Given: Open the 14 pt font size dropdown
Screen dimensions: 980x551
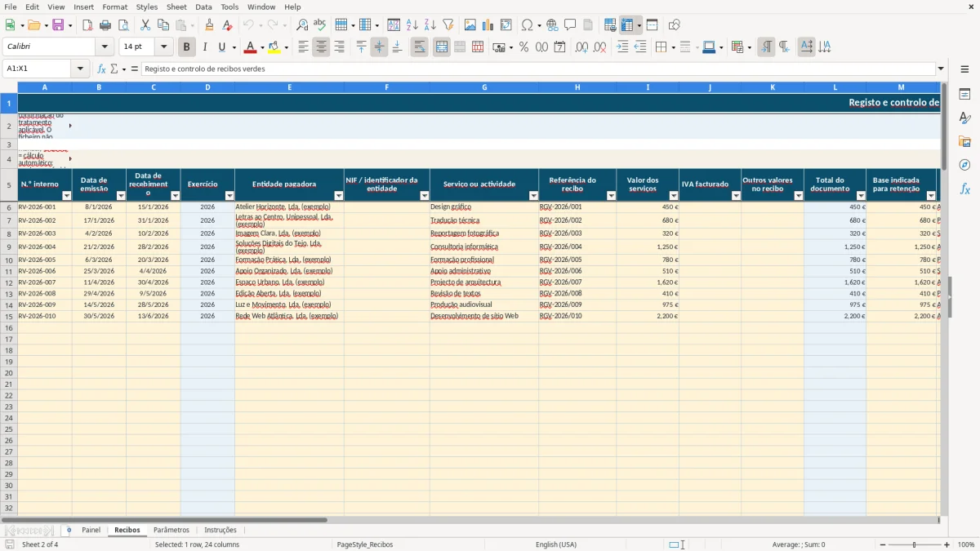Looking at the screenshot, I should click(163, 47).
